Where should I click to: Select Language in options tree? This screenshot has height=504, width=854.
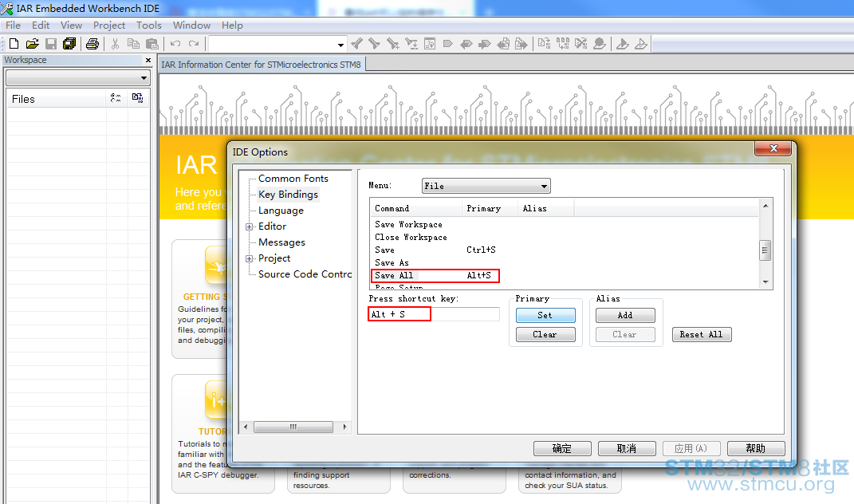[281, 211]
